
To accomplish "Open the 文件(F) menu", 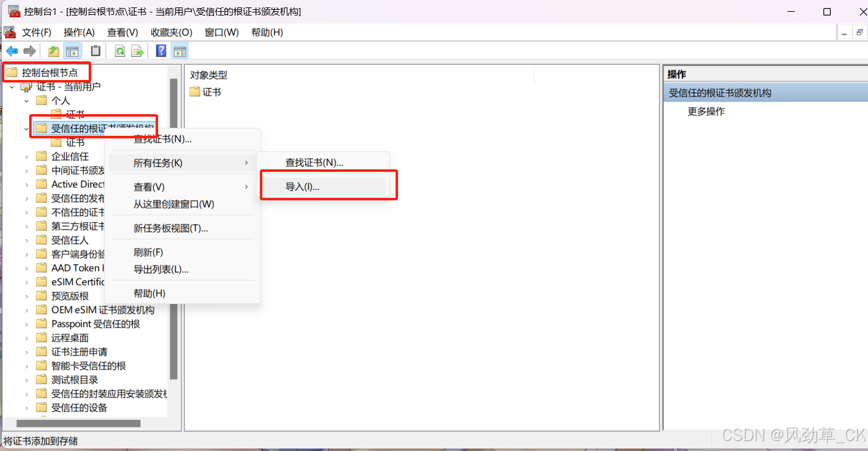I will [37, 32].
